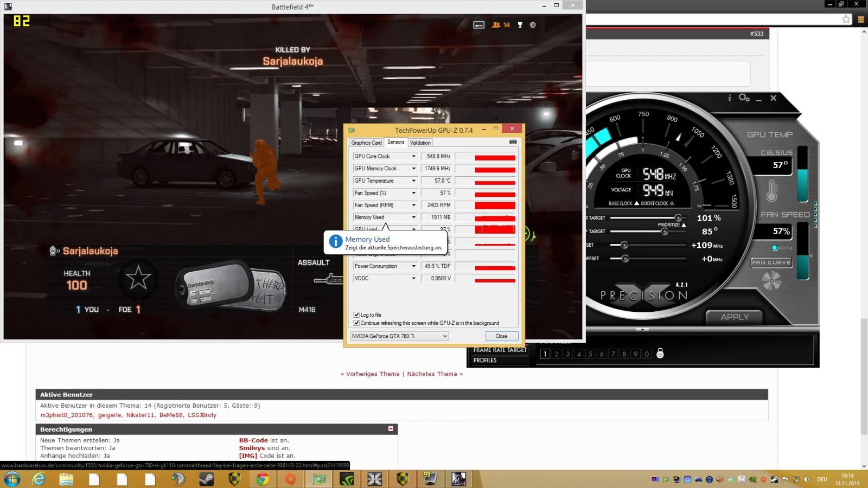Toggle the PRIORITIZE temperature arrow

coord(684,224)
